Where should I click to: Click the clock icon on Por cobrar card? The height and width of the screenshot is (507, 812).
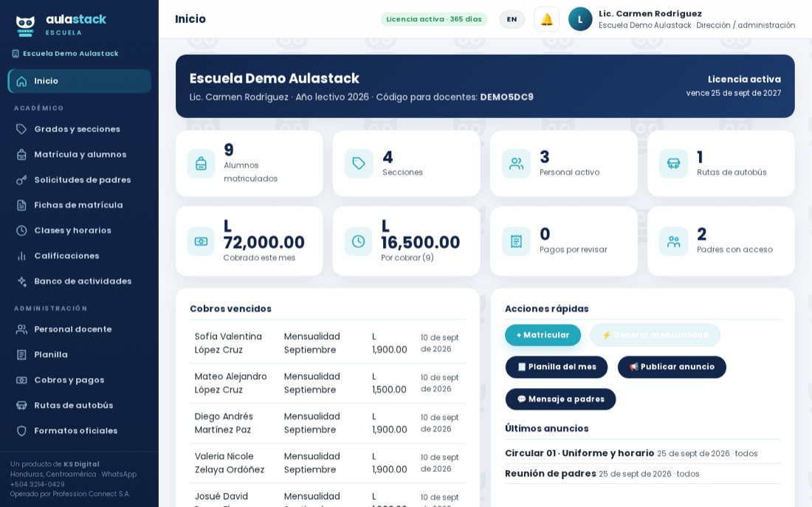tap(358, 241)
